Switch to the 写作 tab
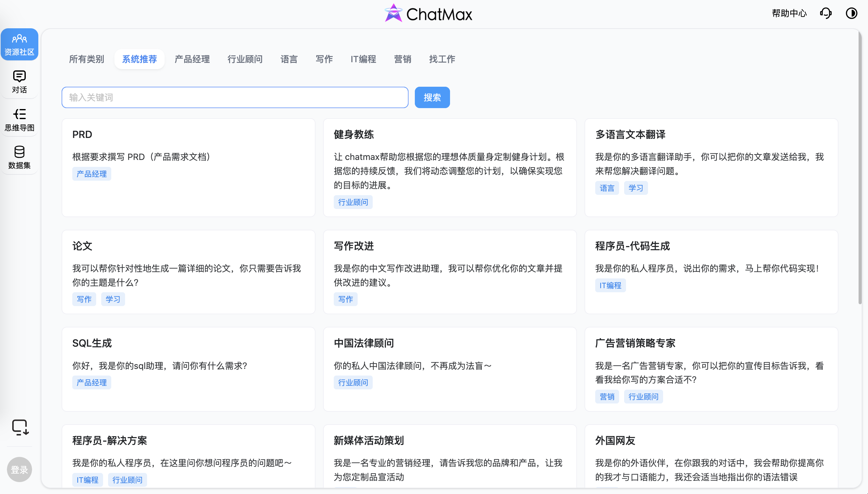 (x=324, y=59)
